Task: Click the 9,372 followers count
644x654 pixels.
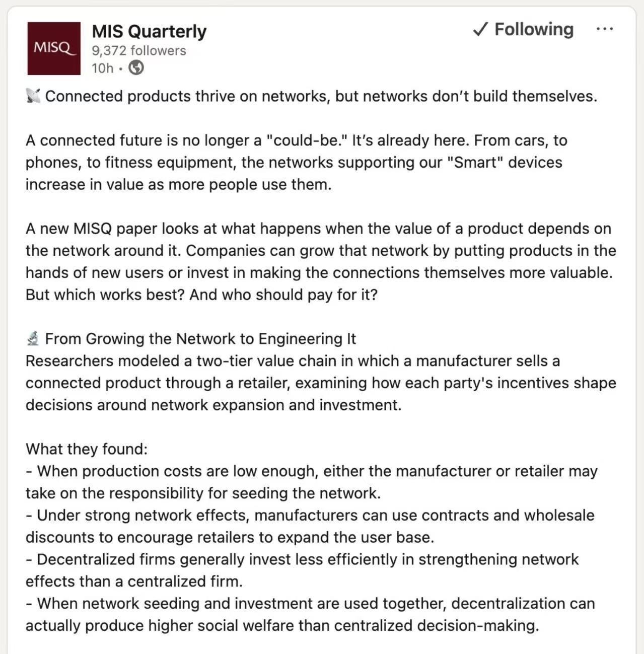Action: tap(139, 50)
